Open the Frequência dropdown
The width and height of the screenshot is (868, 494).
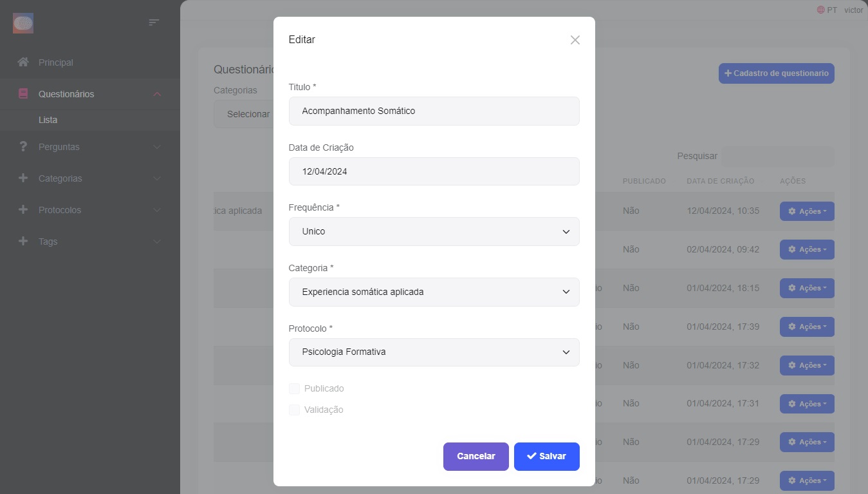click(x=434, y=231)
